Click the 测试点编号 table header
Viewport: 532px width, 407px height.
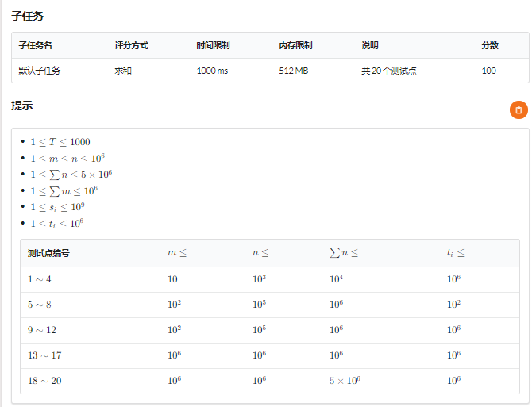(x=48, y=253)
